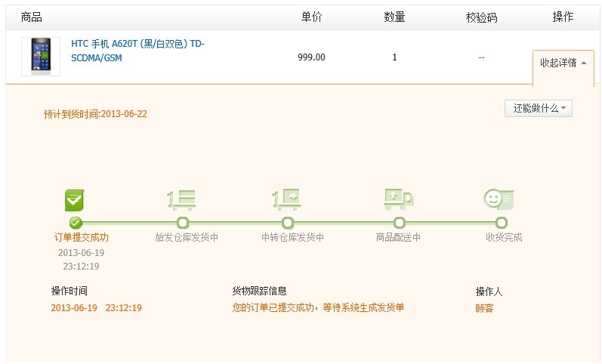This screenshot has height=364, width=602.
Task: Click the green order-submitted checkmark icon
Action: tap(74, 200)
